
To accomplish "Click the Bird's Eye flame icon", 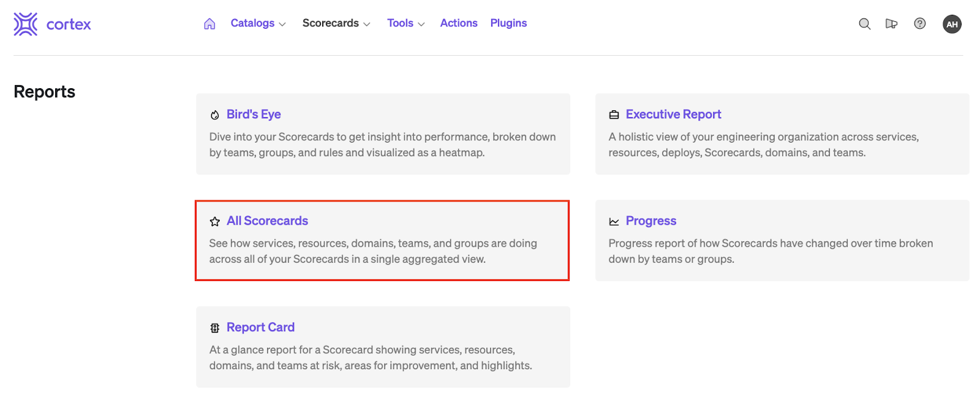I will coord(215,115).
